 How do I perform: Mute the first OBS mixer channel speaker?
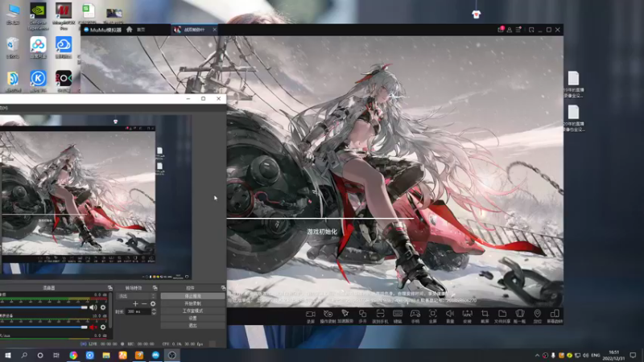[93, 307]
